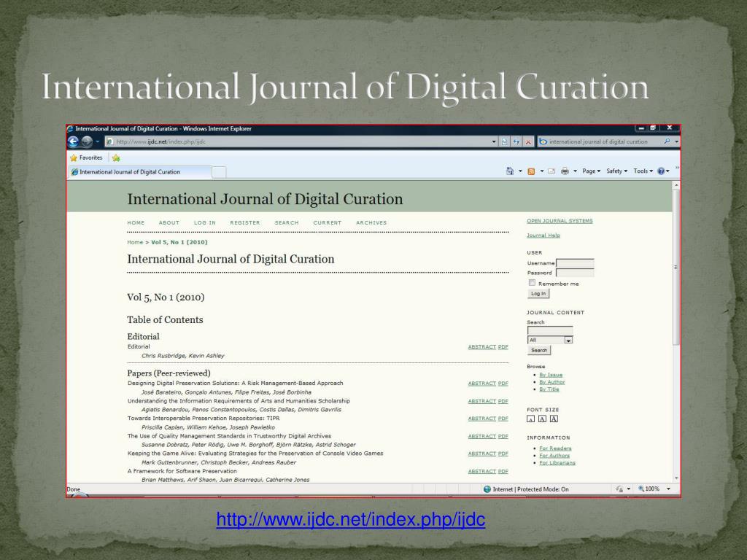Click the Read Mail envelope icon

[551, 171]
